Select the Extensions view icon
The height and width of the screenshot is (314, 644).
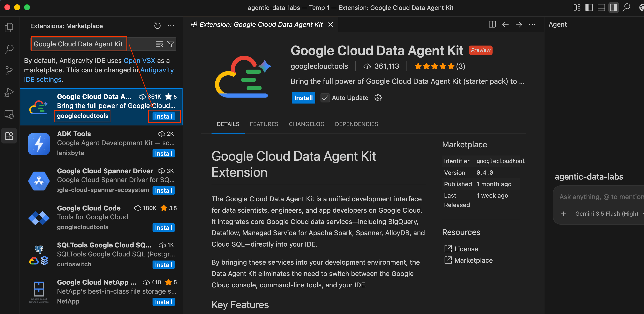click(x=9, y=136)
